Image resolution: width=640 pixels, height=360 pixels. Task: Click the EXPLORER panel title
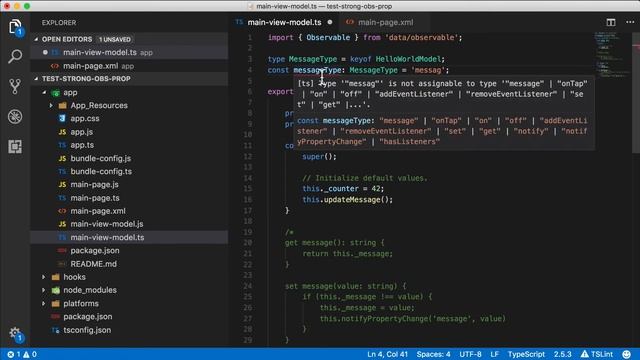(x=59, y=23)
